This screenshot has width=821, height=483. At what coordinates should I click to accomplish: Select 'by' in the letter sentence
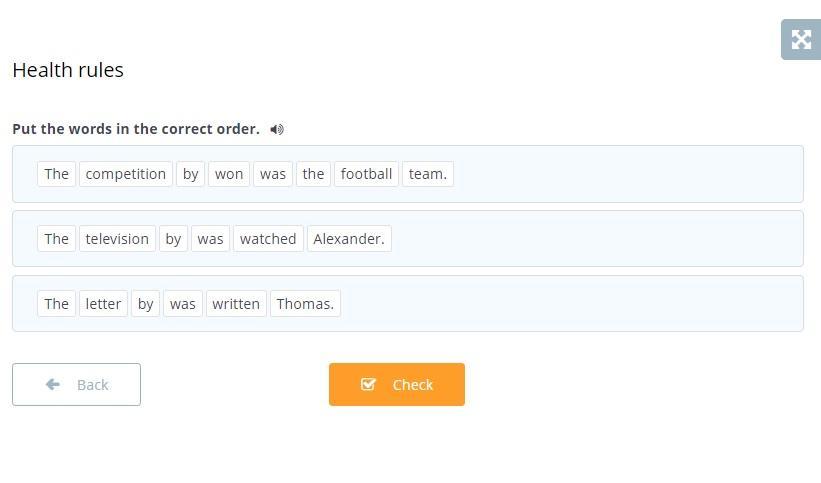point(146,304)
